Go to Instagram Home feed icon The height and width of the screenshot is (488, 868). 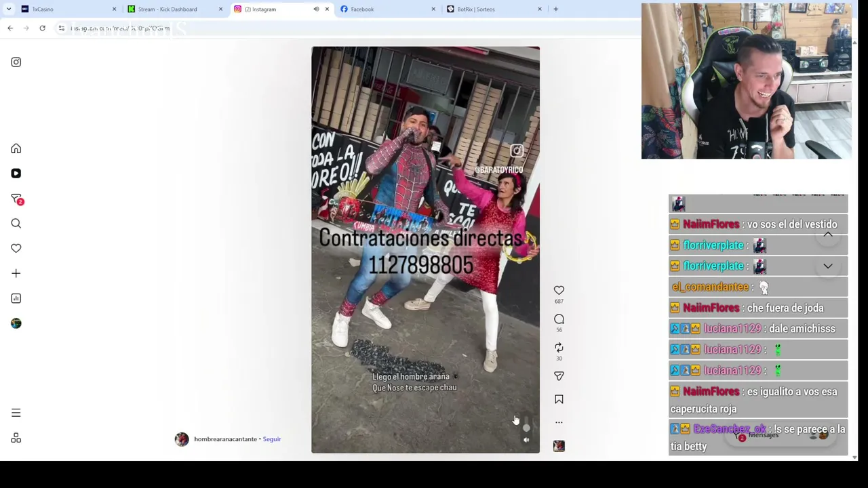click(16, 148)
